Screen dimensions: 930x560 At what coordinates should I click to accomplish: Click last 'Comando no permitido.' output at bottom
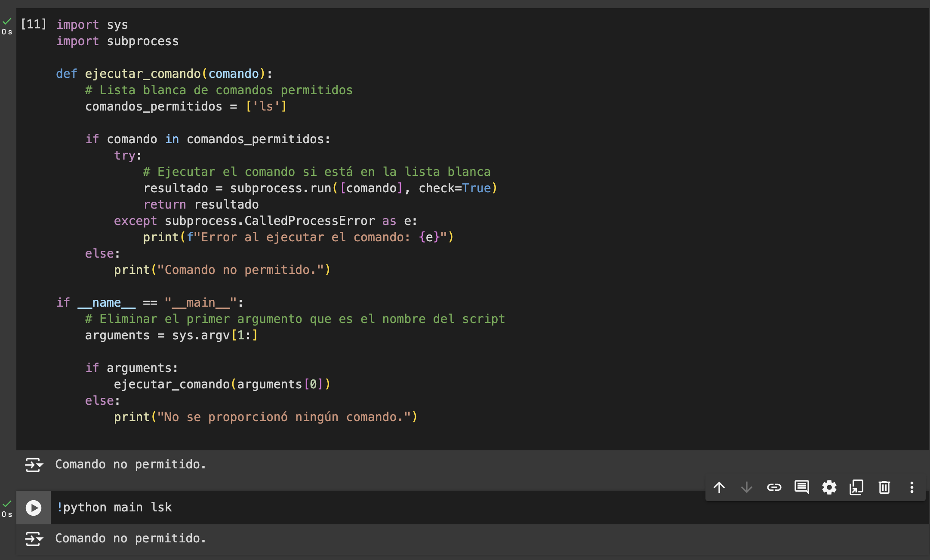(x=131, y=538)
